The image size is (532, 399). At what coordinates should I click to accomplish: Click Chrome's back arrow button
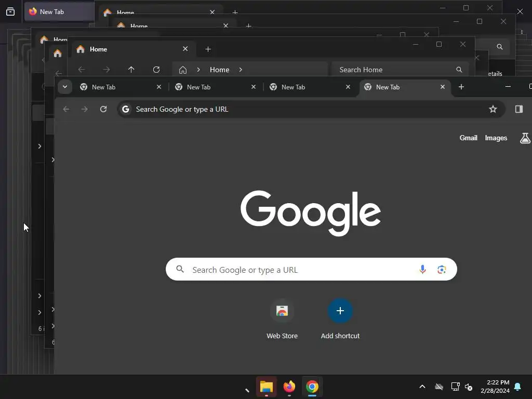coord(66,109)
